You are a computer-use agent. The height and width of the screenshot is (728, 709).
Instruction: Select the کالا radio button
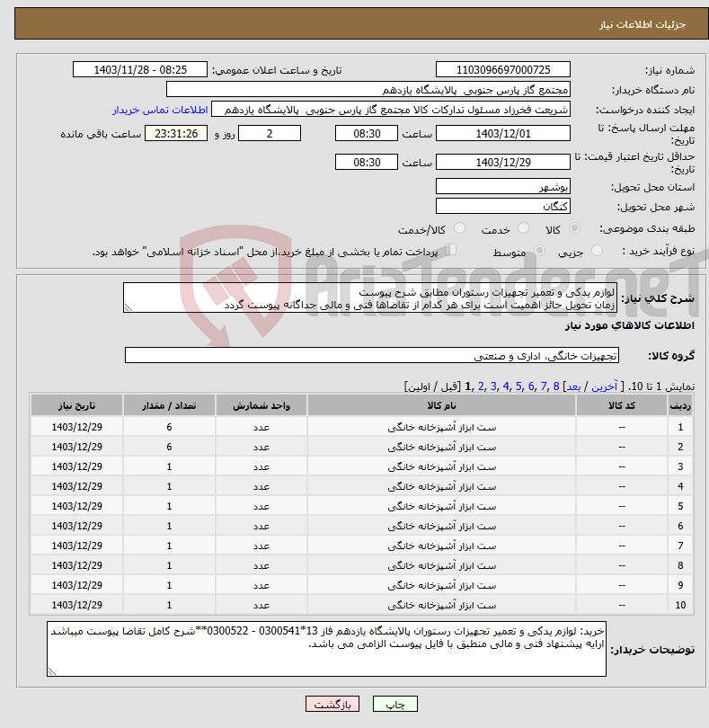click(x=574, y=228)
